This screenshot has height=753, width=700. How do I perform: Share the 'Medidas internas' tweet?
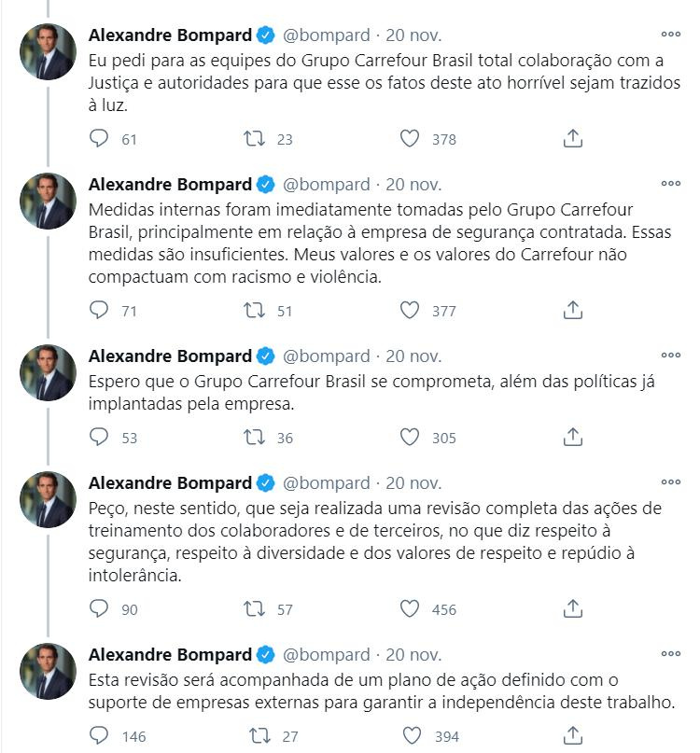click(x=574, y=310)
